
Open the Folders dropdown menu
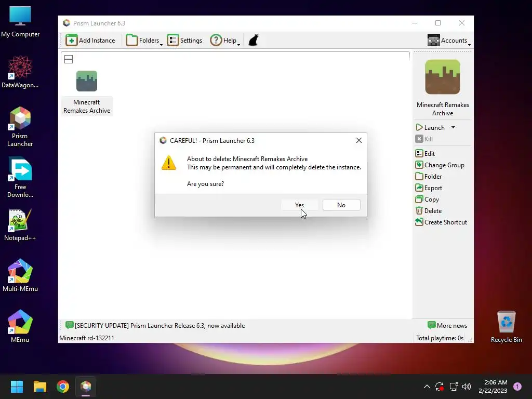coord(144,41)
